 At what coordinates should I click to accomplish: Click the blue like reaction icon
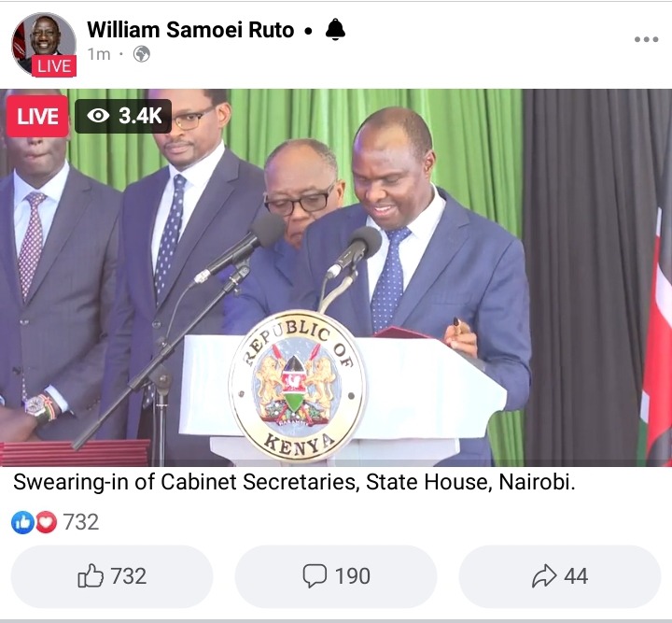[x=22, y=522]
